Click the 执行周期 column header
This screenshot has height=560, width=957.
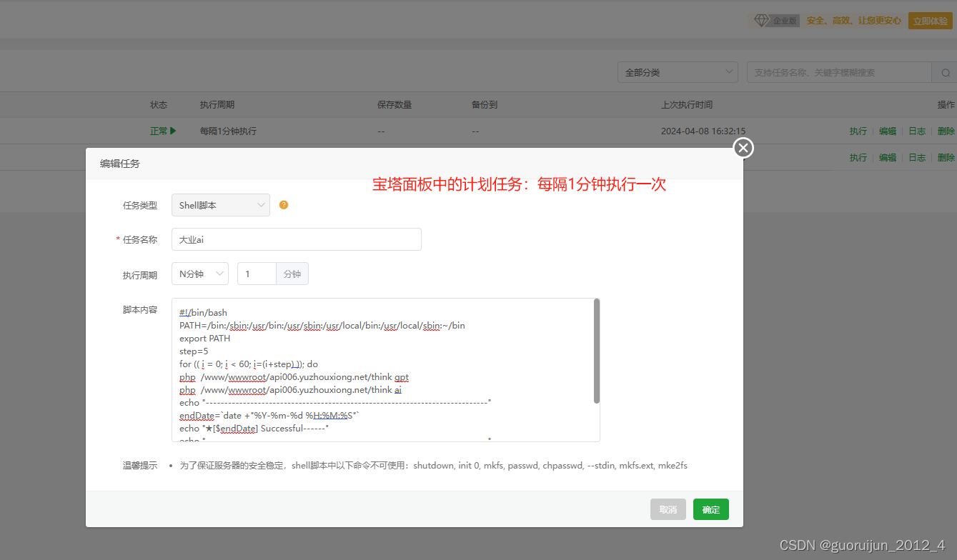click(217, 105)
